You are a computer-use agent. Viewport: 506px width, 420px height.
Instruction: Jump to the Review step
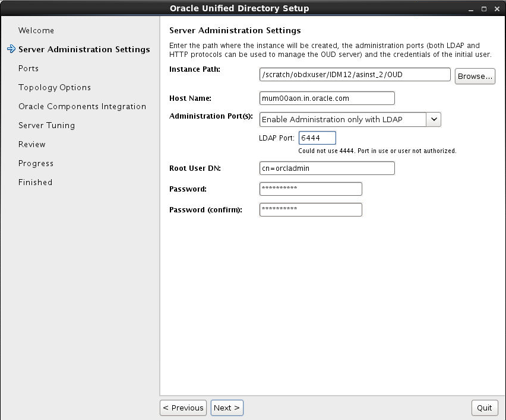point(32,144)
